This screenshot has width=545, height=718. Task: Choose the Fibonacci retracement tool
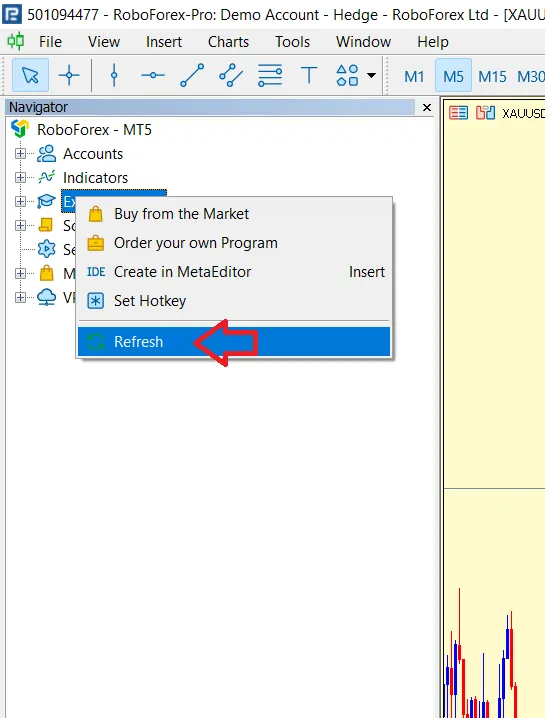pos(270,75)
